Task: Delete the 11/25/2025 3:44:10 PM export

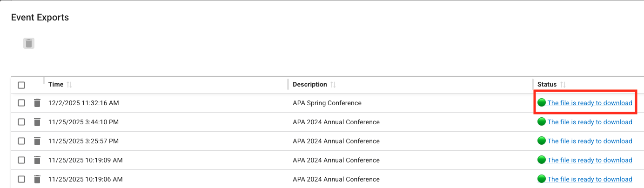Action: 37,122
